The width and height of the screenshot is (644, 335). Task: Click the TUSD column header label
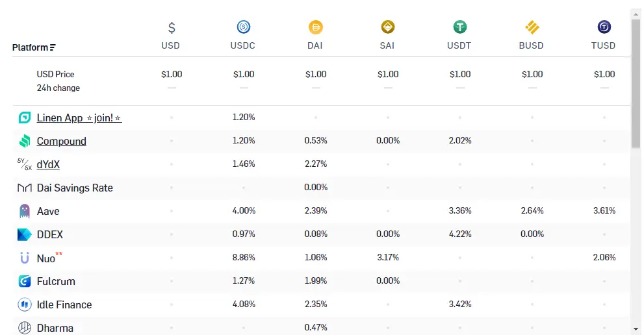pyautogui.click(x=603, y=45)
